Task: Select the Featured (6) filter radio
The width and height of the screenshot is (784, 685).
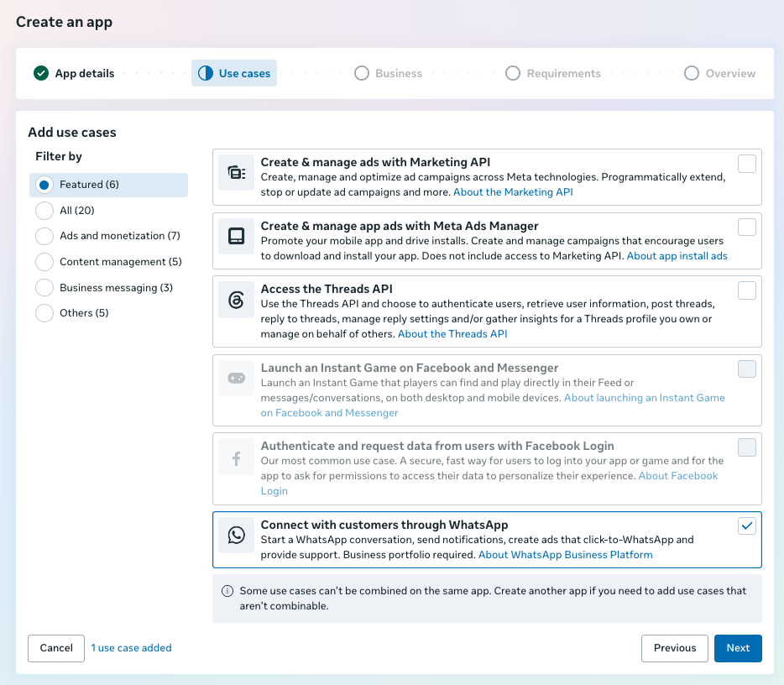Action: [44, 185]
